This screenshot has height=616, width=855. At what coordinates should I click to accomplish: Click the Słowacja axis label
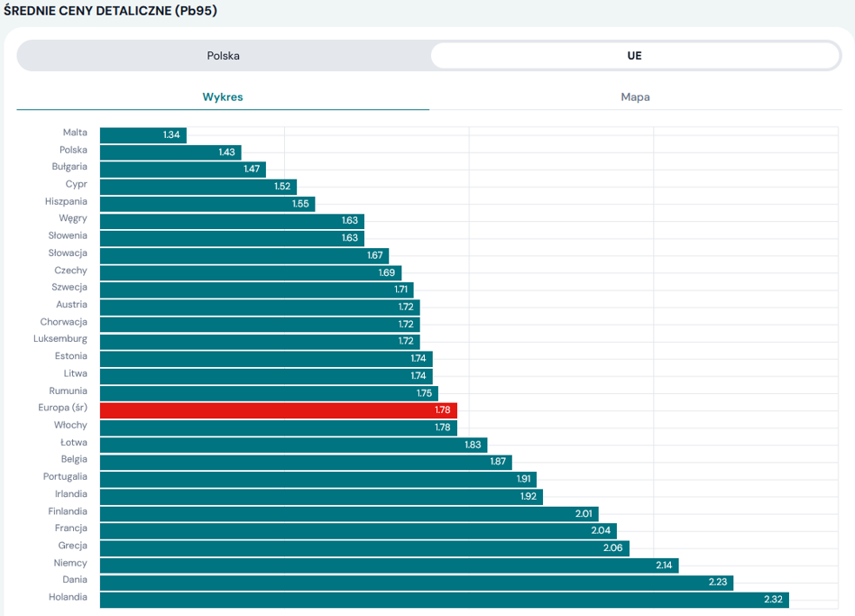coord(68,253)
